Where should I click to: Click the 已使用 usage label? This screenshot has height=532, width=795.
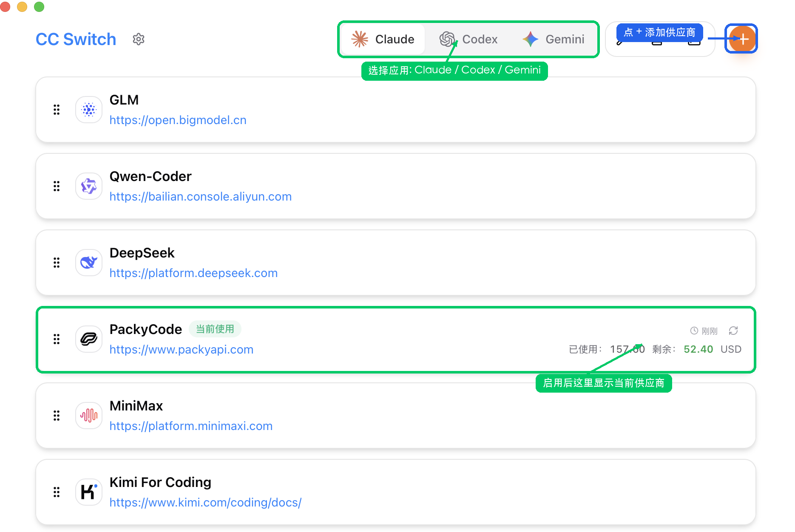pos(585,349)
